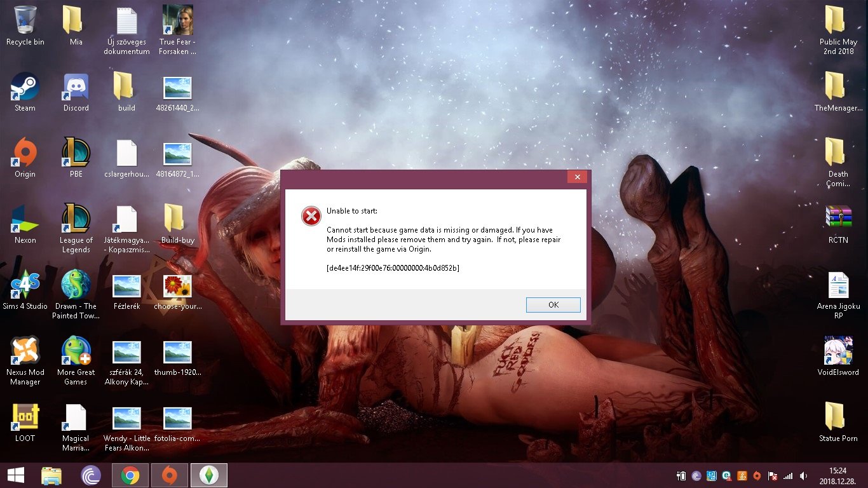Open the taskbar clock and date
868x488 pixels.
[838, 475]
